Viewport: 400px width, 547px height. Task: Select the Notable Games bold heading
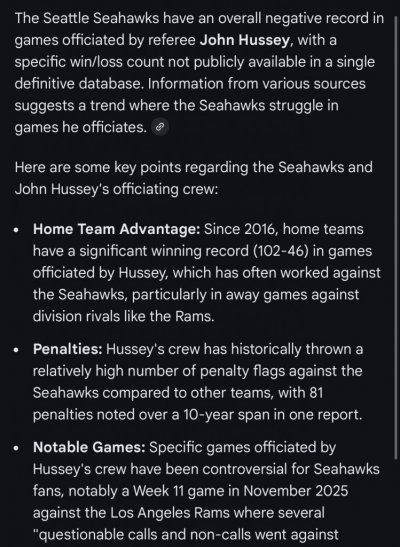89,448
